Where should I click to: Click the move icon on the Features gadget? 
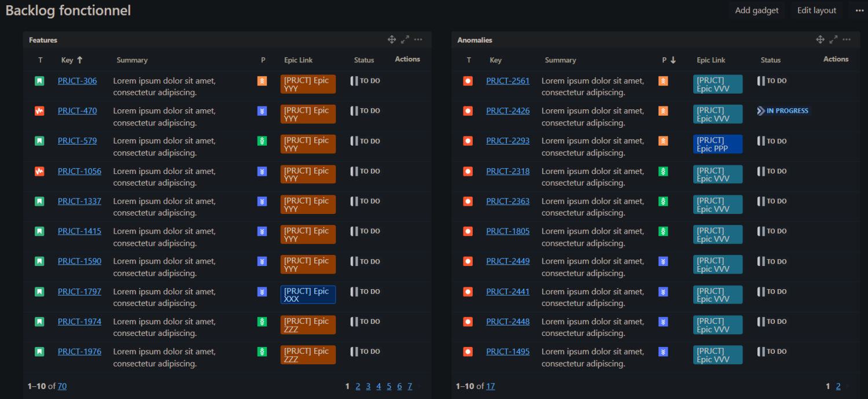392,40
